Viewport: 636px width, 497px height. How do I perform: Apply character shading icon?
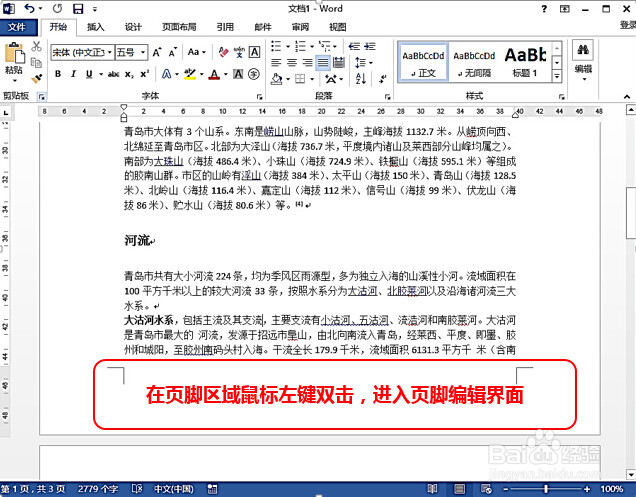point(238,74)
